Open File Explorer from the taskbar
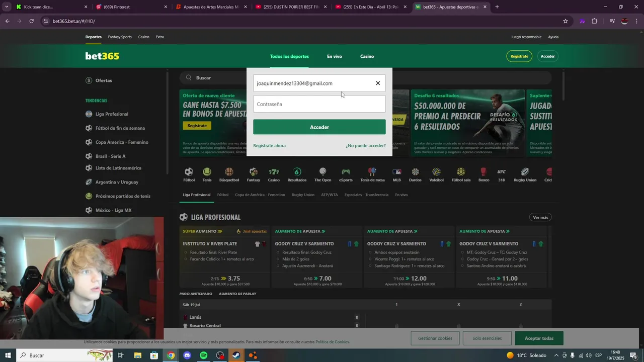The height and width of the screenshot is (362, 644). [x=137, y=355]
